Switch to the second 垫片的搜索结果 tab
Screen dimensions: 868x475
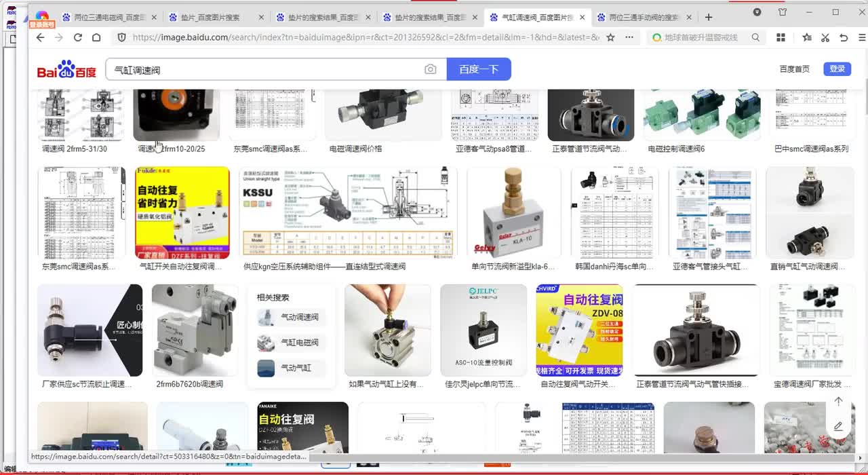pos(431,17)
